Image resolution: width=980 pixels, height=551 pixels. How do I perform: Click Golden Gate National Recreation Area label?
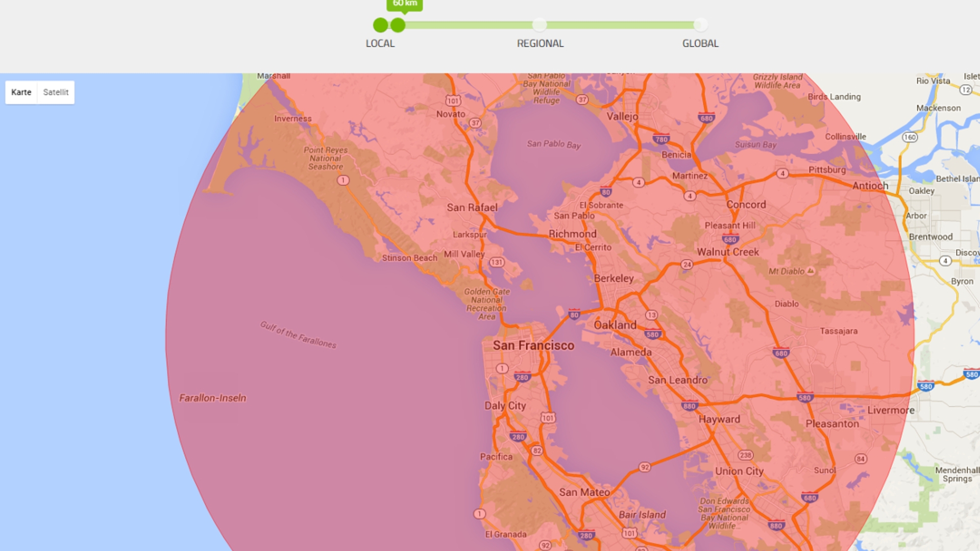pyautogui.click(x=487, y=304)
